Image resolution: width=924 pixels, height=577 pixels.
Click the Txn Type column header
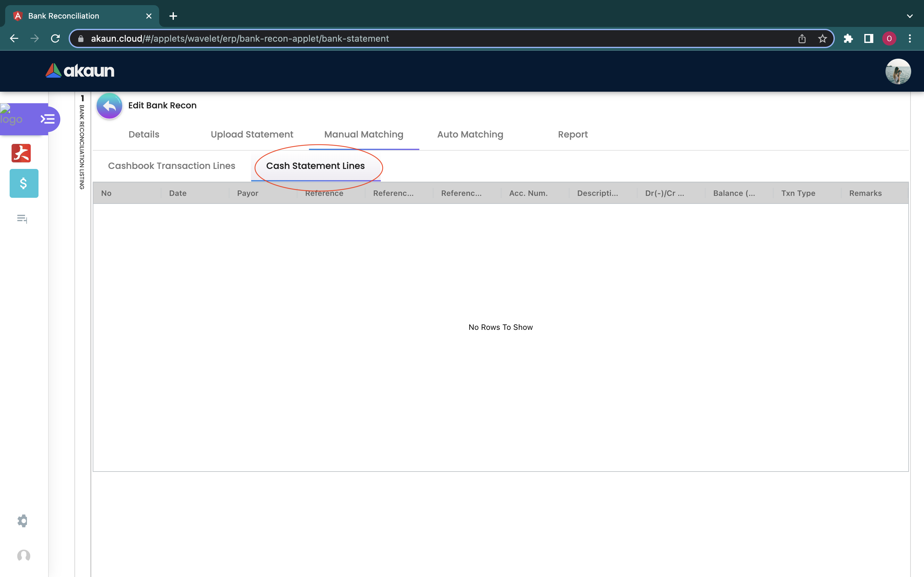(x=798, y=193)
